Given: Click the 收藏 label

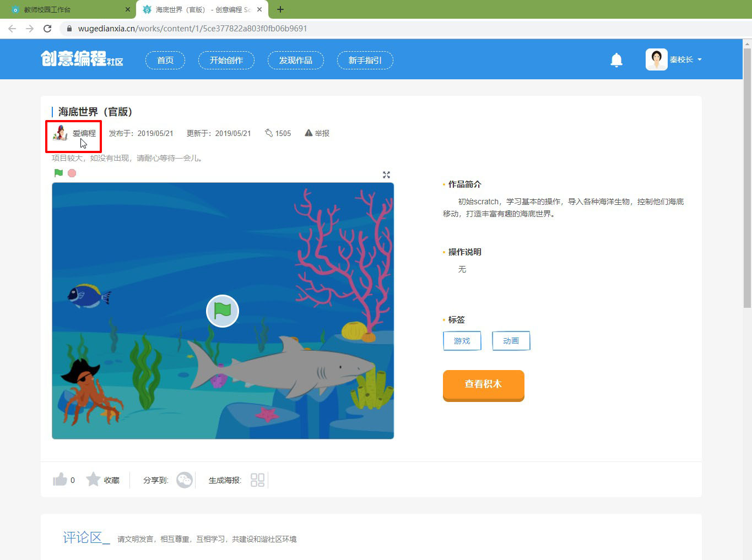Looking at the screenshot, I should point(112,480).
